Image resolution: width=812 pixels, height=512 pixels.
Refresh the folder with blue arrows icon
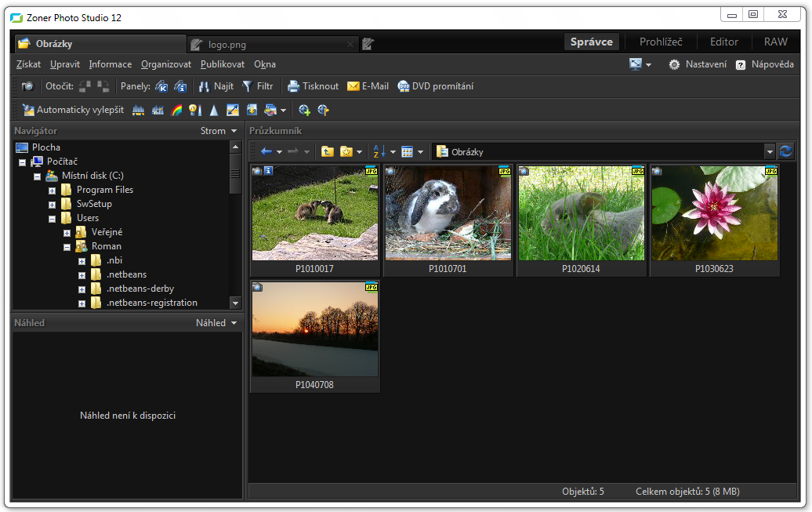785,151
